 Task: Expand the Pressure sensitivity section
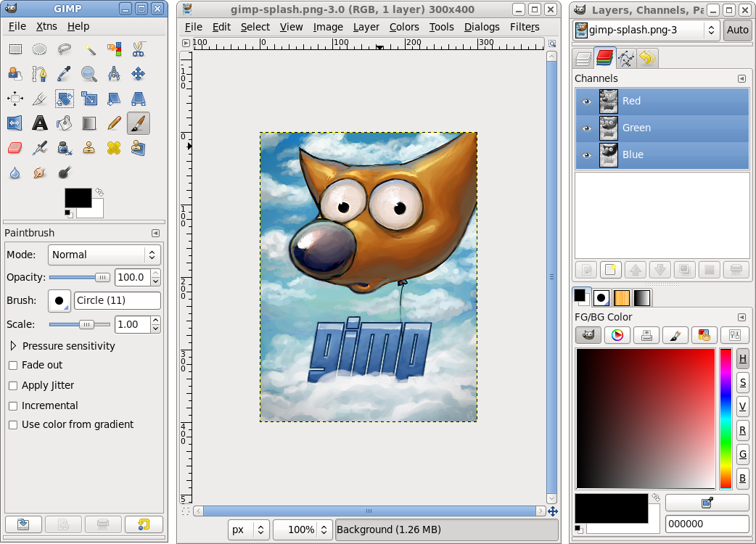pyautogui.click(x=13, y=346)
